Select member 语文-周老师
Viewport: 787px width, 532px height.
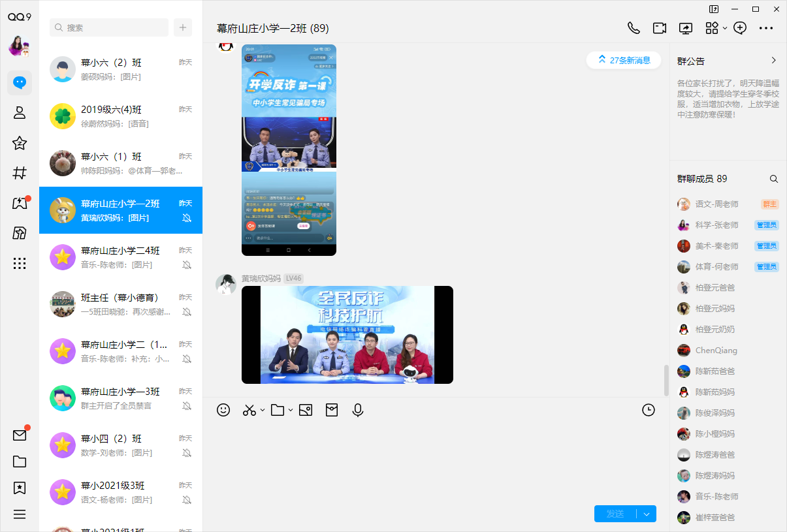(728, 204)
